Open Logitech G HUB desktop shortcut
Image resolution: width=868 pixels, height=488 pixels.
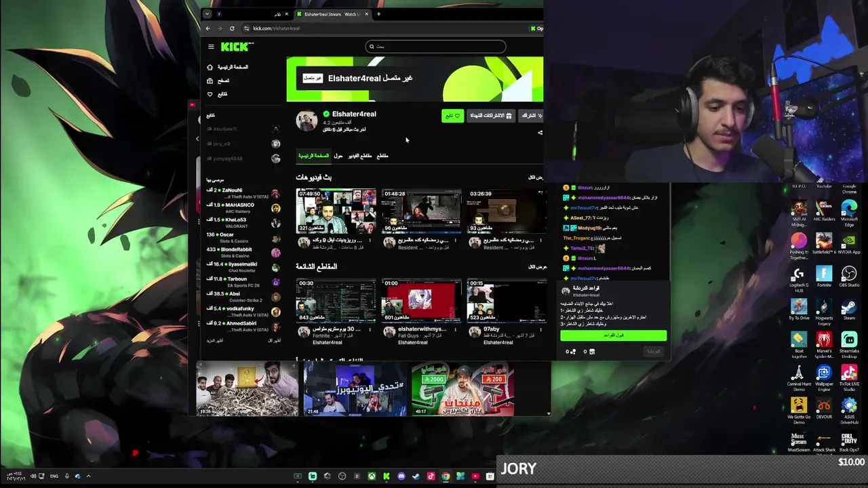coord(799,278)
